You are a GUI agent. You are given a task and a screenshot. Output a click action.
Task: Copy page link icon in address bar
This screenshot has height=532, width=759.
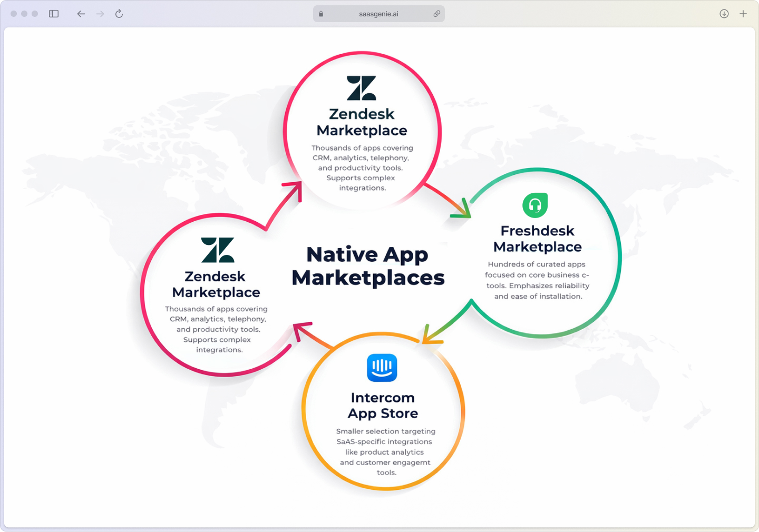coord(437,14)
